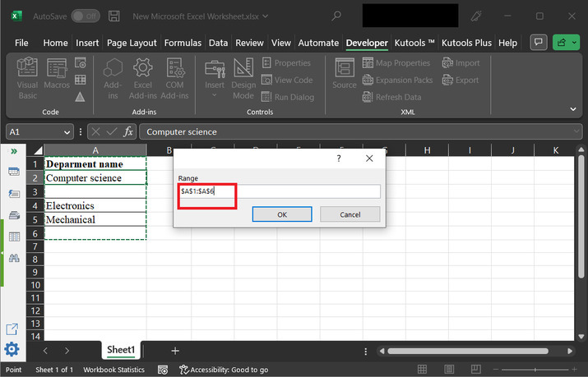
Task: Open COM Add-ins dialog
Action: click(x=174, y=79)
